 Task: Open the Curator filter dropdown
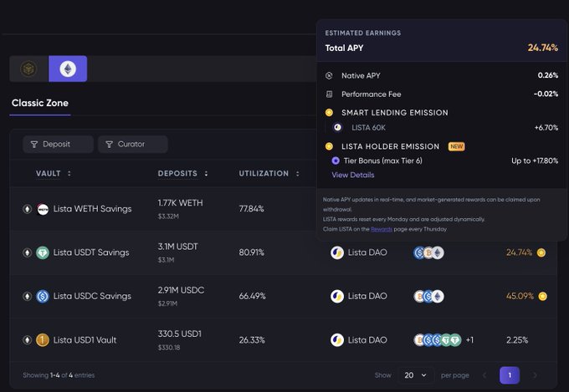tap(133, 145)
